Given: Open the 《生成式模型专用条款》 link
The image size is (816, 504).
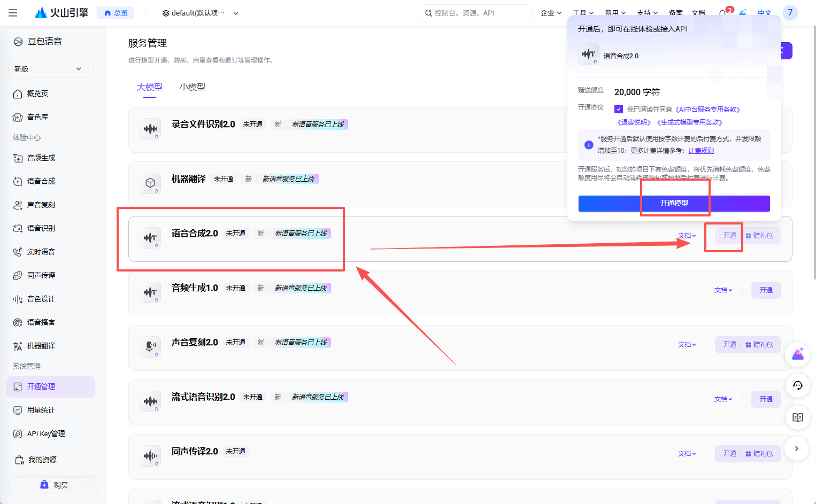Looking at the screenshot, I should click(x=690, y=122).
